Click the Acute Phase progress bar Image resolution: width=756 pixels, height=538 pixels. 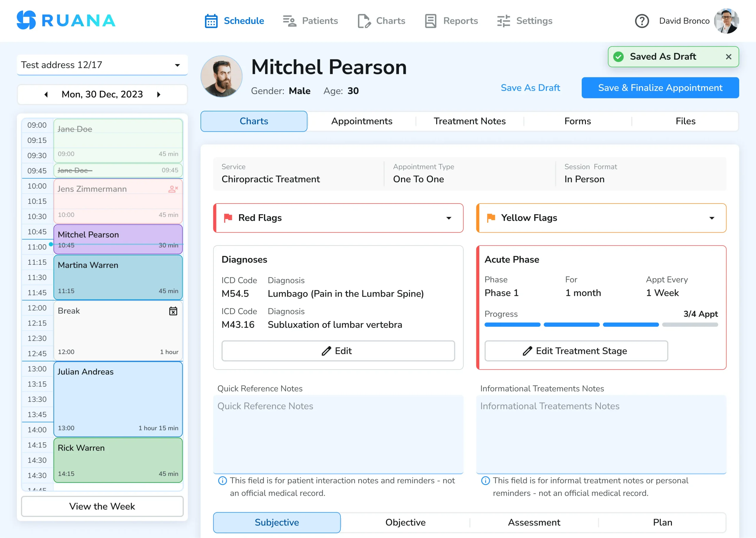pyautogui.click(x=601, y=325)
